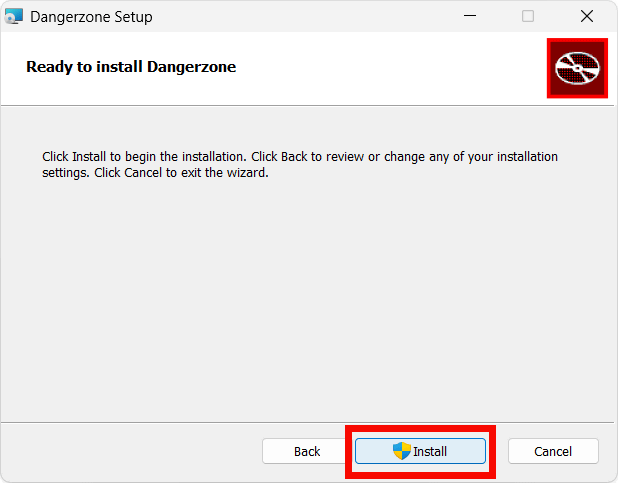Click the empty gray dialog body area
This screenshot has height=483, width=618.
(x=300, y=300)
